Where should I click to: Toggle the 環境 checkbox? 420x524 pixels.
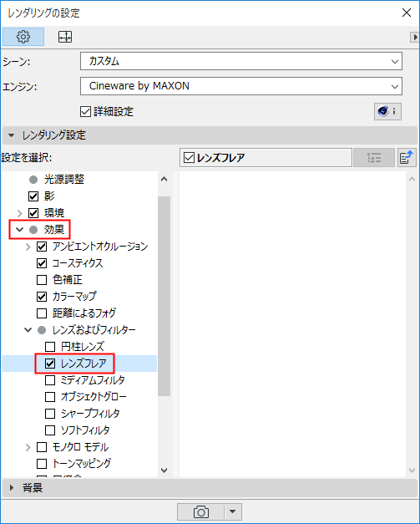click(33, 213)
